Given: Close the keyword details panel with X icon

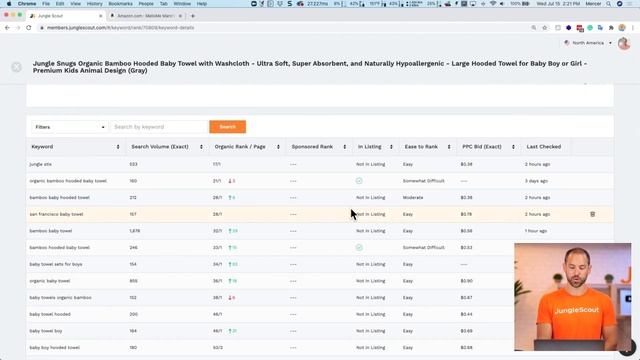Looking at the screenshot, I should point(16,67).
